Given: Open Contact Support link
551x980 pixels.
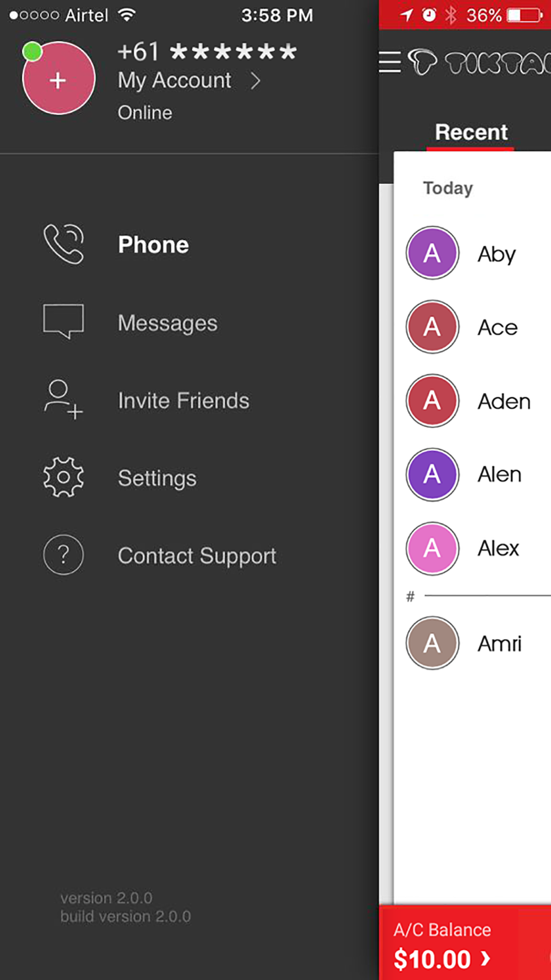Looking at the screenshot, I should (197, 556).
